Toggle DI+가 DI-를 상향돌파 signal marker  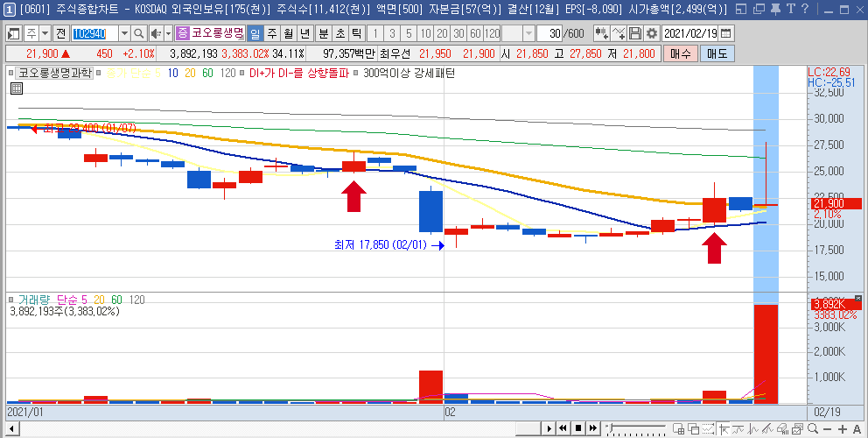pos(241,74)
